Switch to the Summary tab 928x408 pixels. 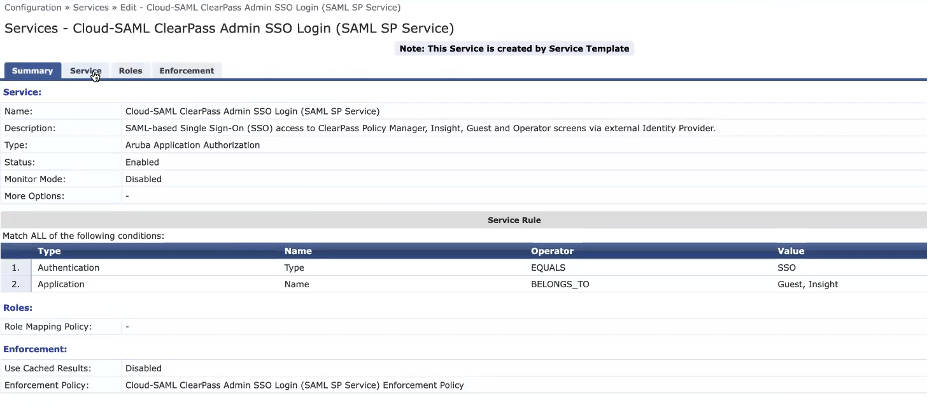(x=33, y=71)
